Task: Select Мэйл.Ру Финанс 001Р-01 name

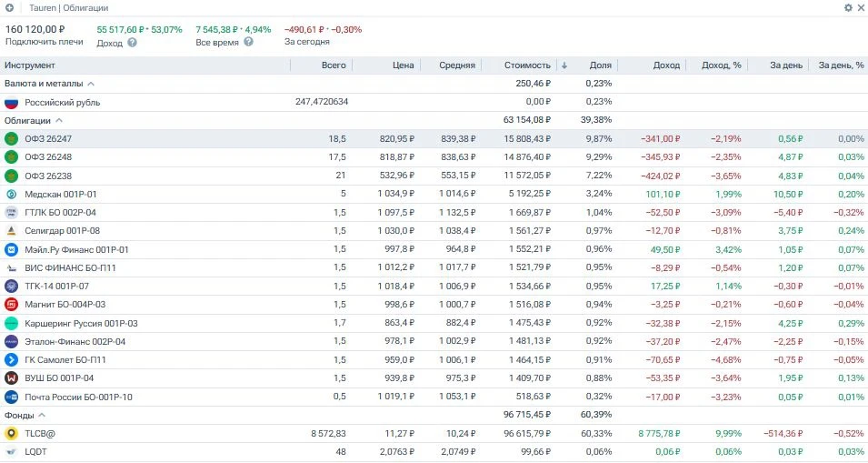Action: point(76,250)
